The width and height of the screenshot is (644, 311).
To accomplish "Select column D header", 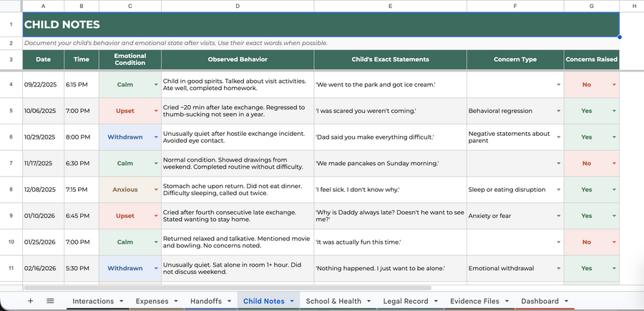I will (x=238, y=6).
